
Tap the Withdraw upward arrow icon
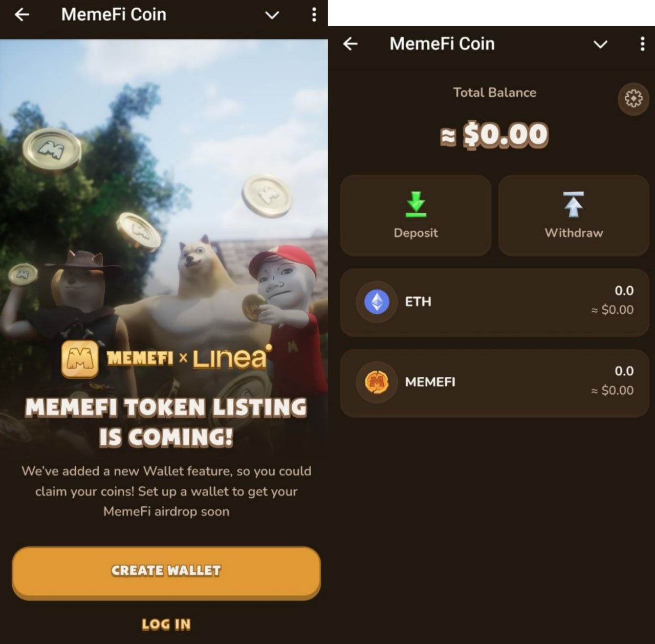click(x=574, y=204)
